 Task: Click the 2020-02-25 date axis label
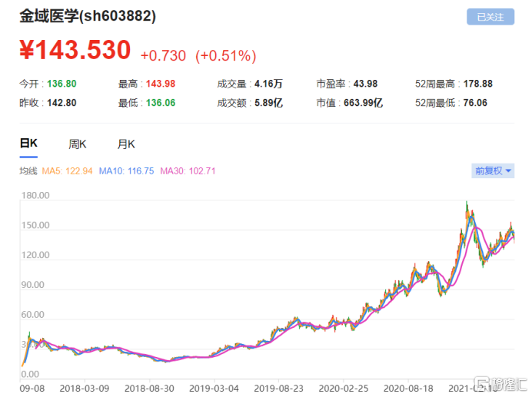coord(344,389)
